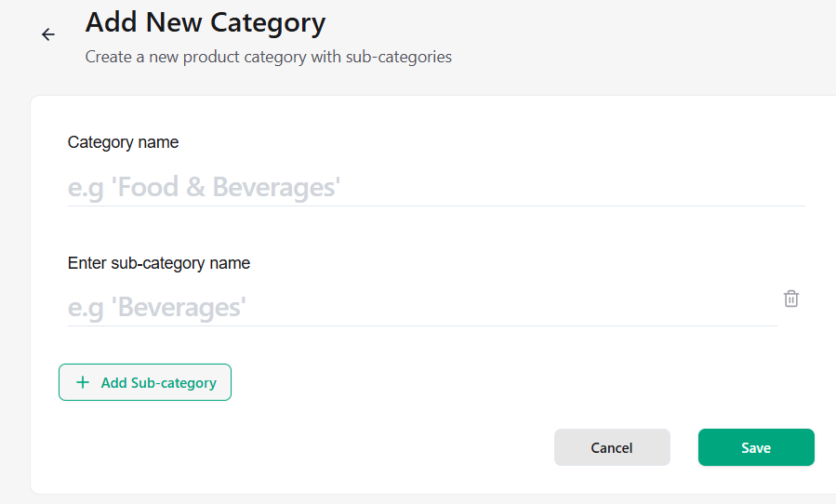Go back using the left arrow icon

[x=48, y=34]
